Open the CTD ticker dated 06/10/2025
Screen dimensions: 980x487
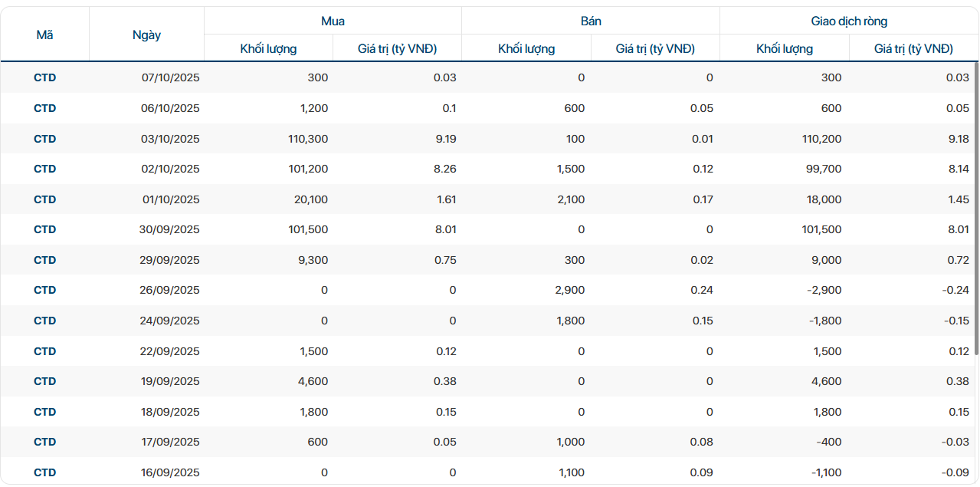(45, 108)
